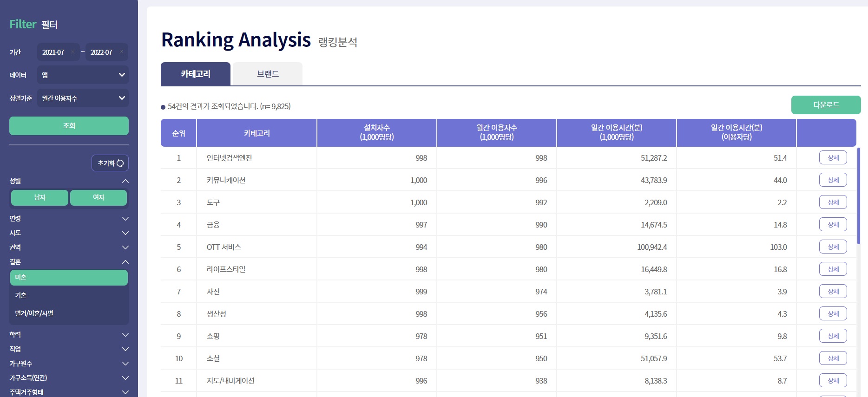Click the 다운로드 download button

[x=826, y=105]
